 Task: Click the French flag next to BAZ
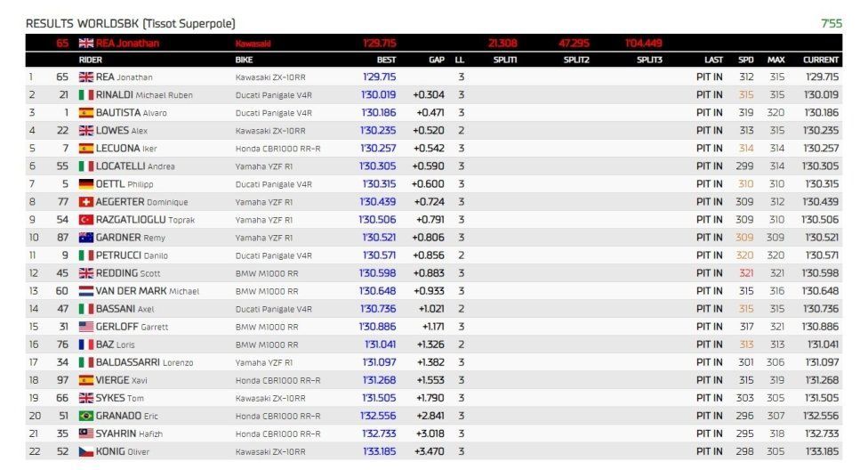pyautogui.click(x=85, y=344)
